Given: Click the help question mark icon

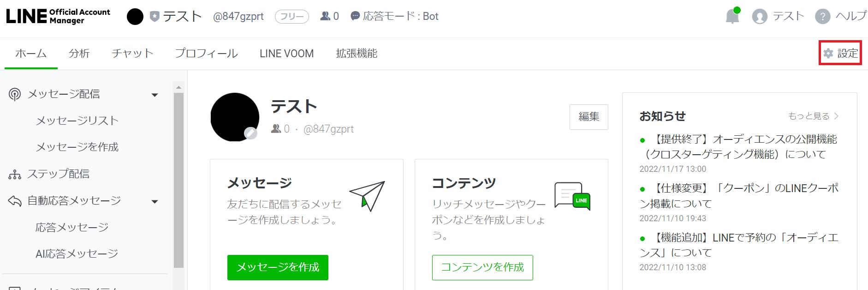Looking at the screenshot, I should [x=822, y=17].
